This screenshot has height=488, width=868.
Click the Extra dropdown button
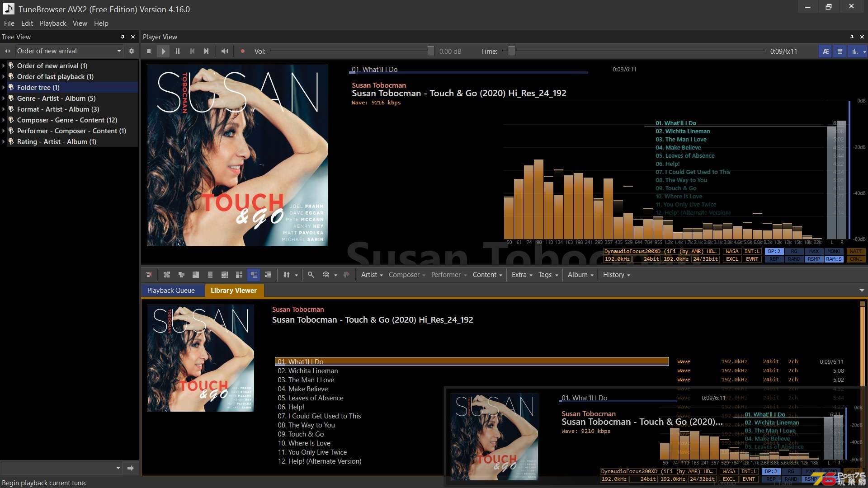tap(522, 275)
